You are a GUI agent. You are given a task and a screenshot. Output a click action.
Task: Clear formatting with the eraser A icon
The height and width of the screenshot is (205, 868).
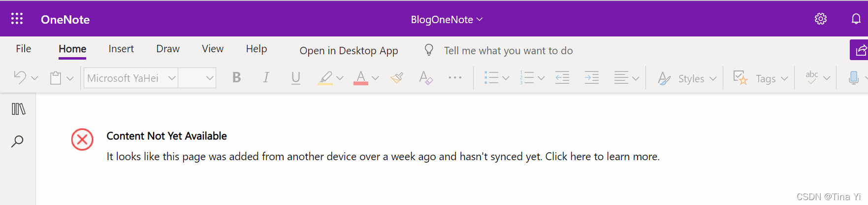point(426,78)
